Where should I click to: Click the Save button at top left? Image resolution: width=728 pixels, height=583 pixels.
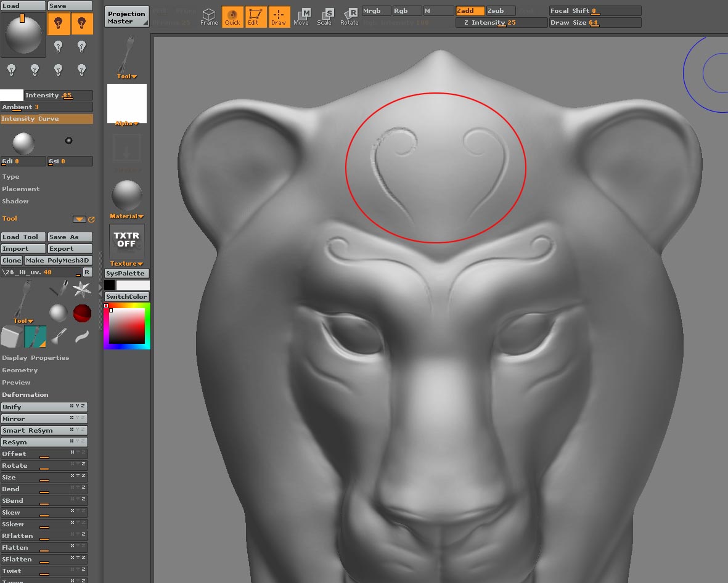tap(70, 6)
